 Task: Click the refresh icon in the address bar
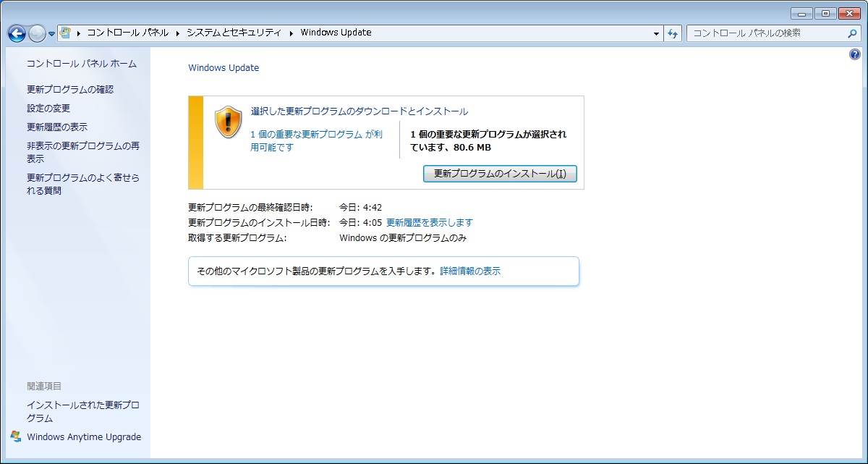[673, 33]
